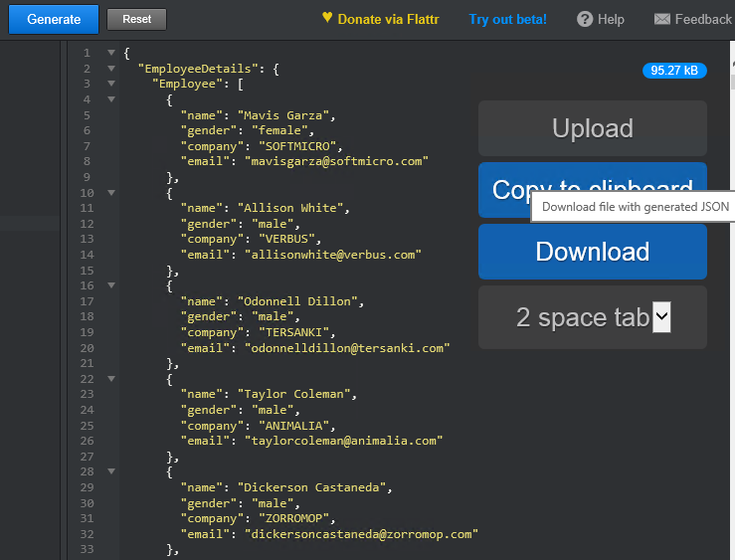735x560 pixels.
Task: Collapse the object fold at line 28
Action: 111,471
